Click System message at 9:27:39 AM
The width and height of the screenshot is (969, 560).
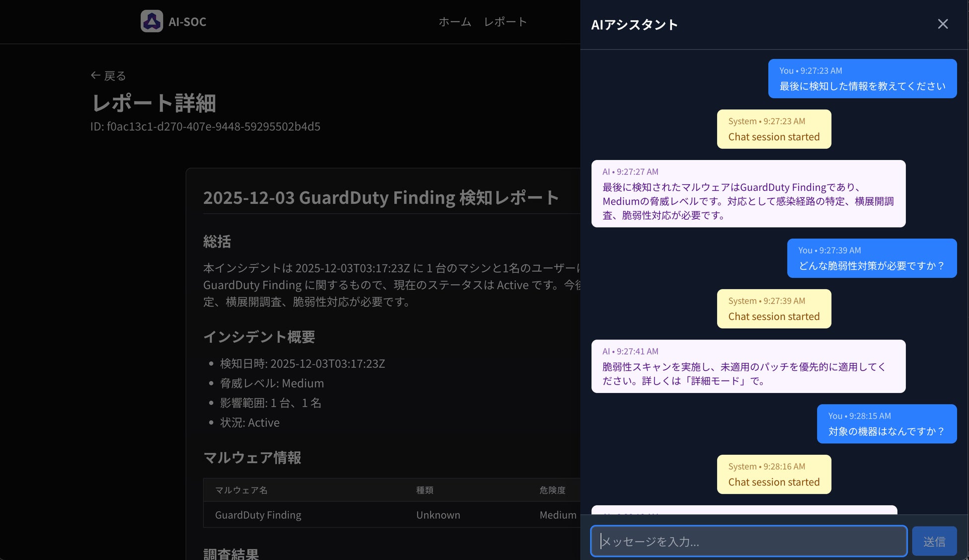pos(773,309)
